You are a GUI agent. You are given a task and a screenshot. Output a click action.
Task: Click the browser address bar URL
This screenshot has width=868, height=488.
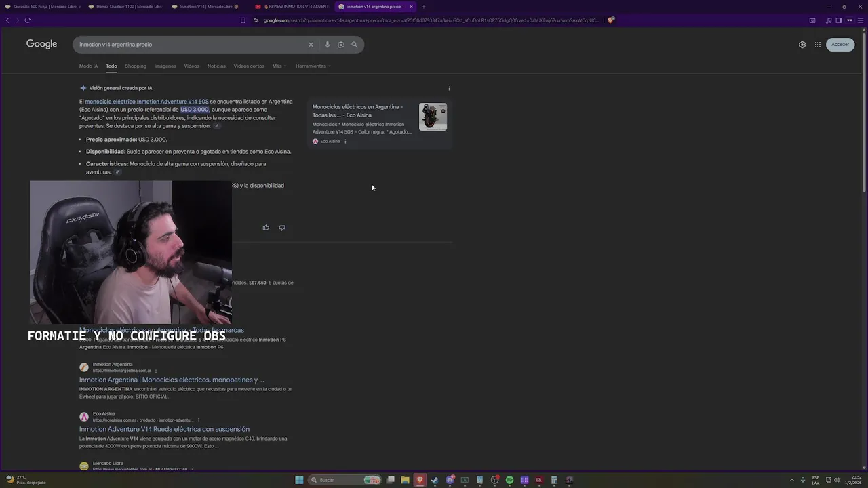[x=431, y=20]
